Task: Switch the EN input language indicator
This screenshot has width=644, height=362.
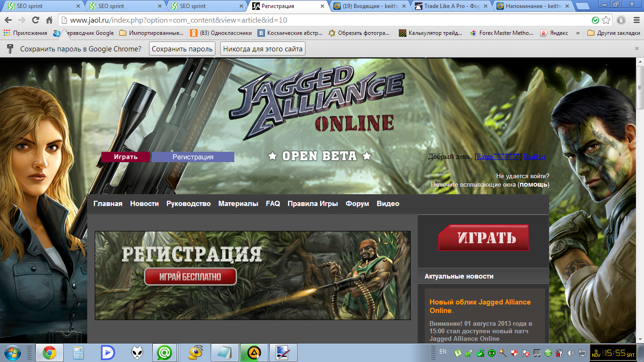Action: click(443, 352)
